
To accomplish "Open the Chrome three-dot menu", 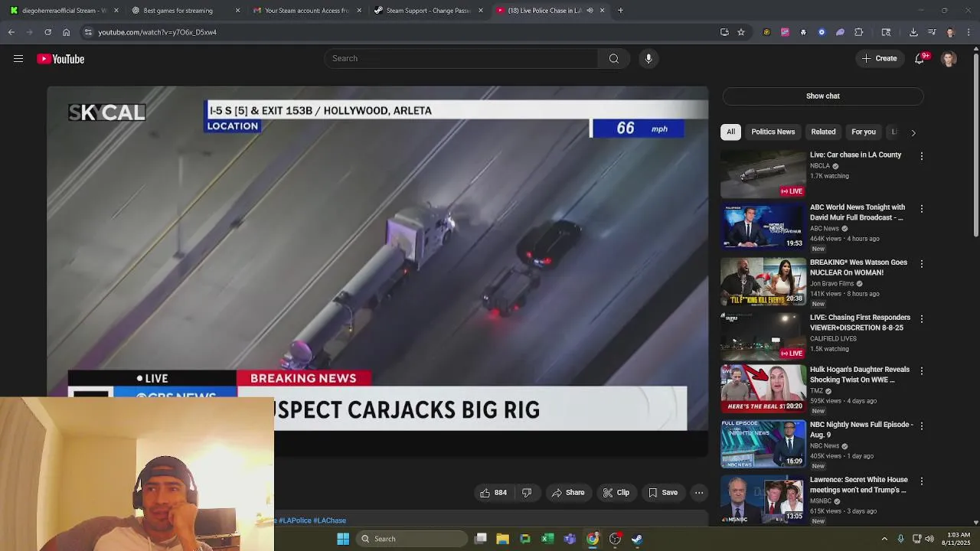I will [969, 32].
